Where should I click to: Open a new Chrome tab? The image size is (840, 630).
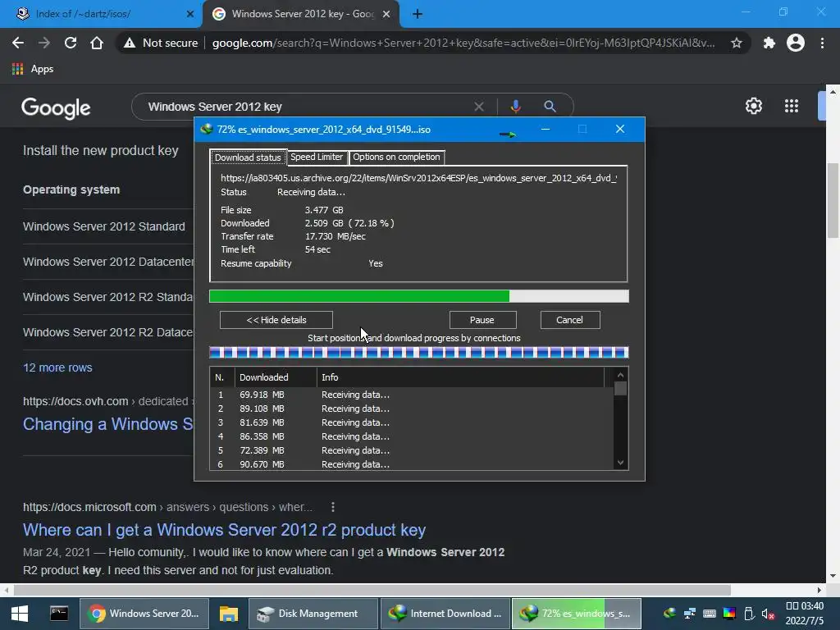pos(418,14)
